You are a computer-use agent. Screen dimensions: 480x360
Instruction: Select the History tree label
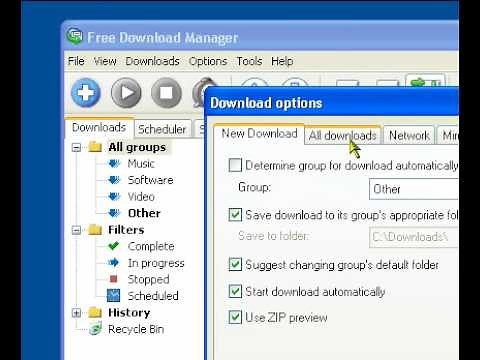(129, 313)
